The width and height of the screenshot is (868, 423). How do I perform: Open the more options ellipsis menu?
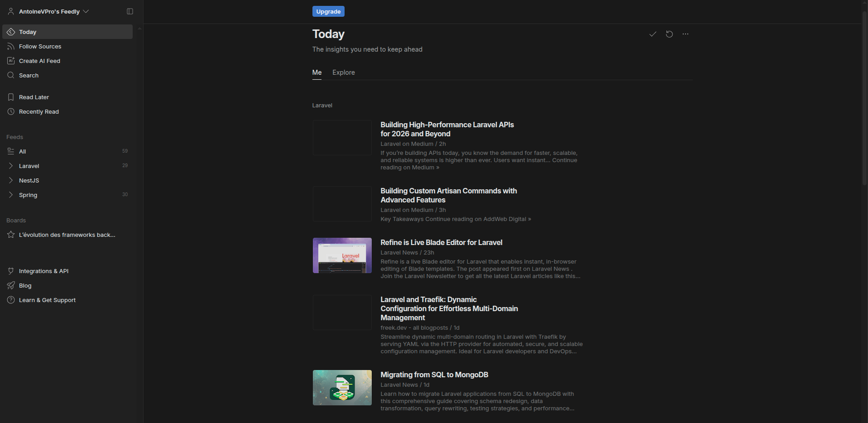(685, 34)
